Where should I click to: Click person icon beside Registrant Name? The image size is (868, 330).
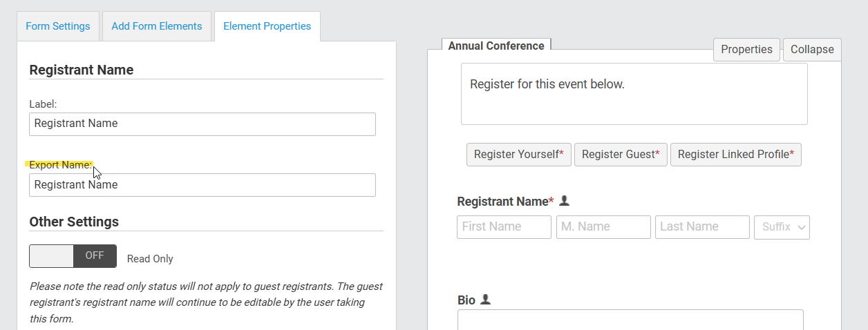pos(564,201)
